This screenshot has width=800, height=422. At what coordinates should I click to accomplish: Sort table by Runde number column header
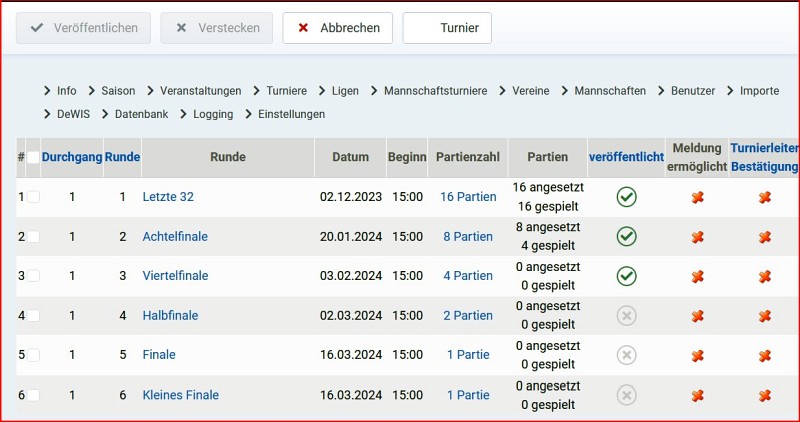122,157
